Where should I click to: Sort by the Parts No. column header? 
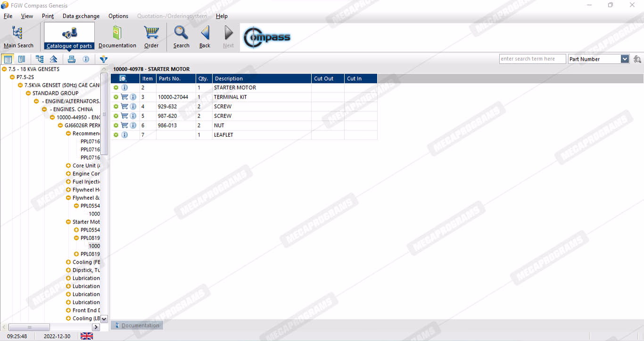(x=176, y=78)
